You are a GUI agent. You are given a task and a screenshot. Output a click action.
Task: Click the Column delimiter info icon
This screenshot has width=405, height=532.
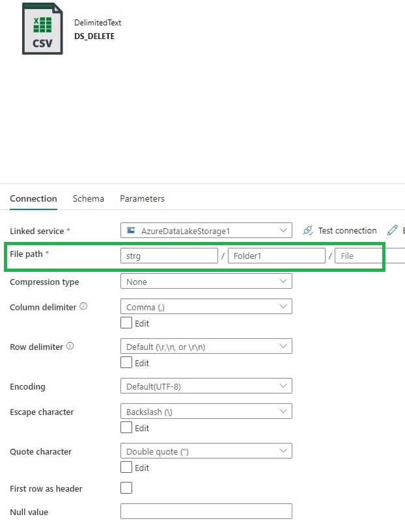pos(83,306)
